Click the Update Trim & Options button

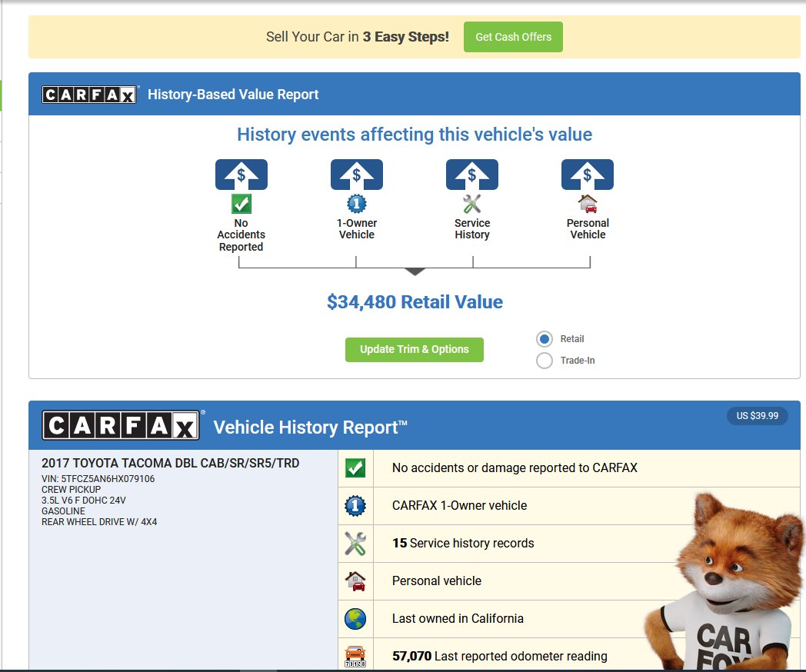[x=415, y=349]
